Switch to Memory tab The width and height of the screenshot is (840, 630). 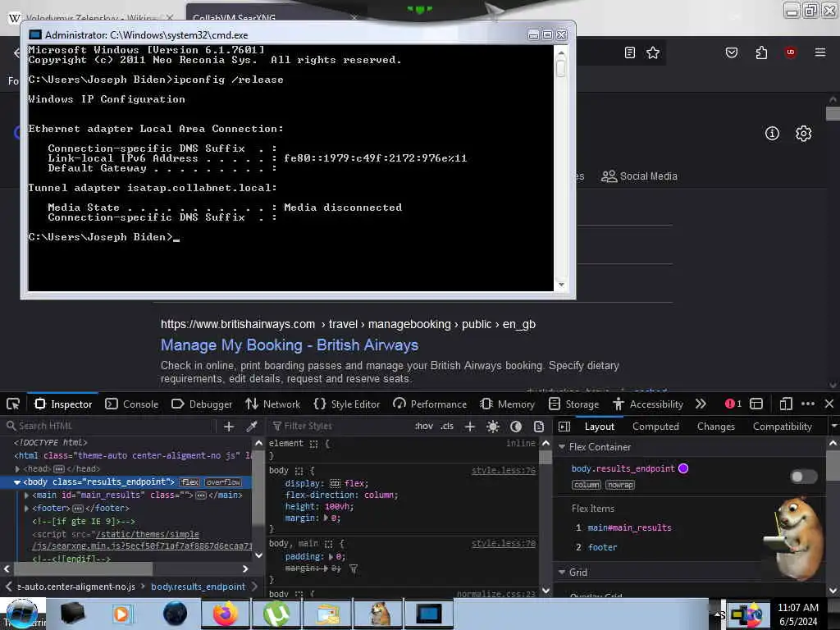507,404
